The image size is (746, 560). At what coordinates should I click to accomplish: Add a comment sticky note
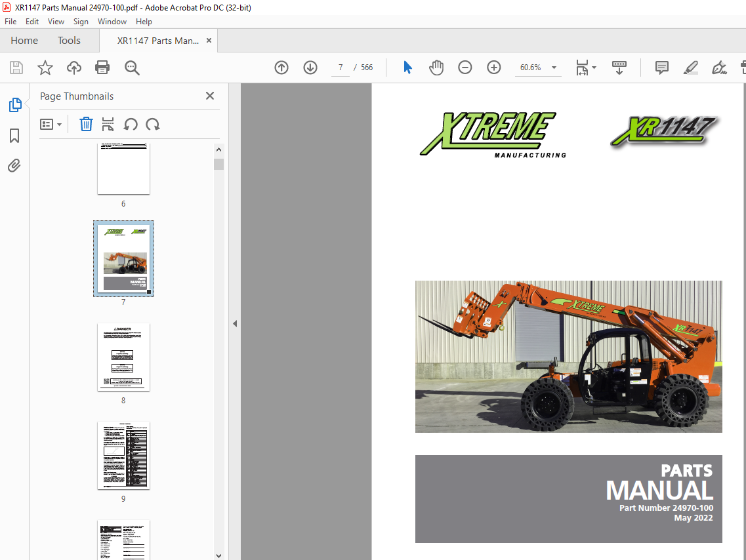[662, 68]
